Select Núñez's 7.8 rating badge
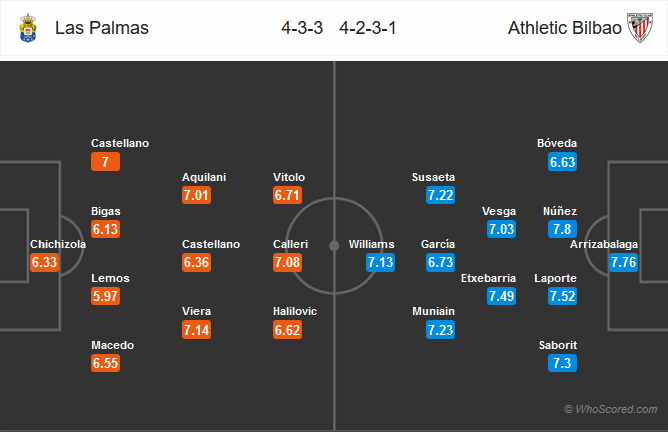The height and width of the screenshot is (432, 668). click(x=562, y=229)
